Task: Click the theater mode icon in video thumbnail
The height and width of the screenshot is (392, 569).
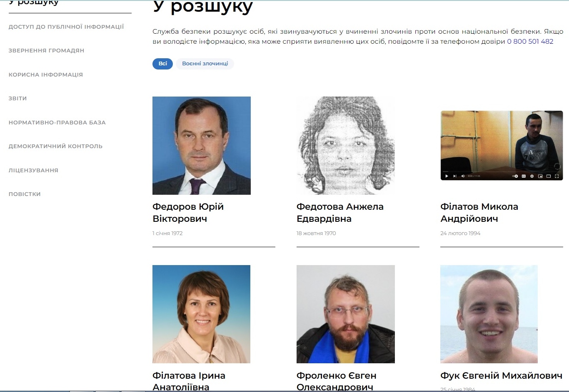Action: point(549,176)
